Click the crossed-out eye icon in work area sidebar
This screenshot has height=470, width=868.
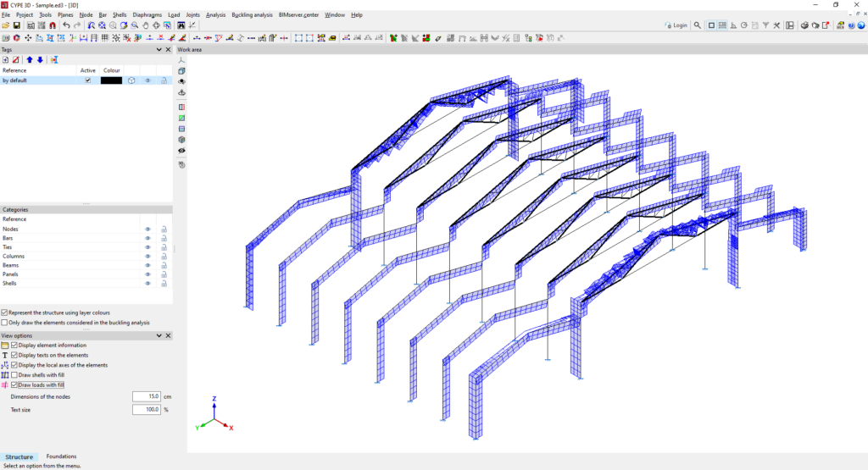click(x=181, y=151)
